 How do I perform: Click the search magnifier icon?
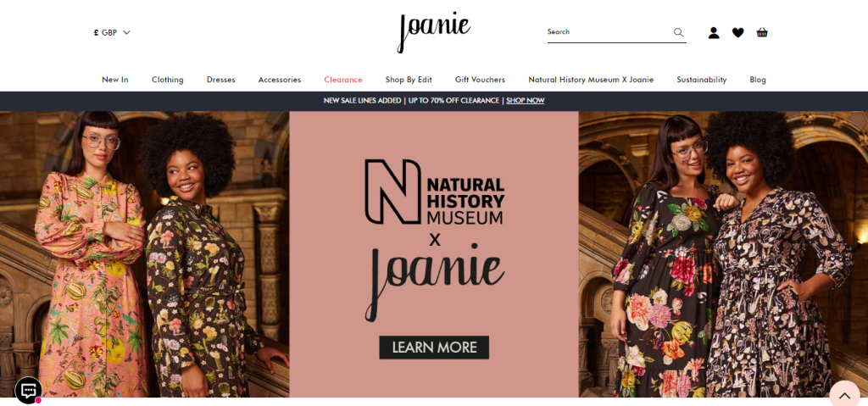(678, 32)
